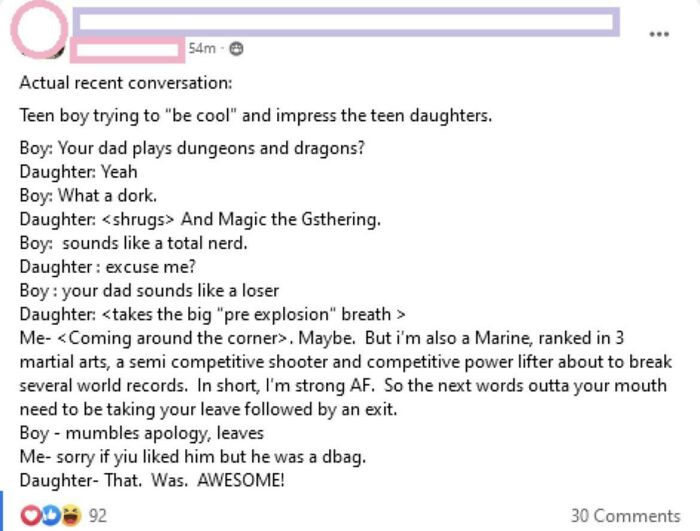Click the "Actual recent conversation:" opening line

125,83
